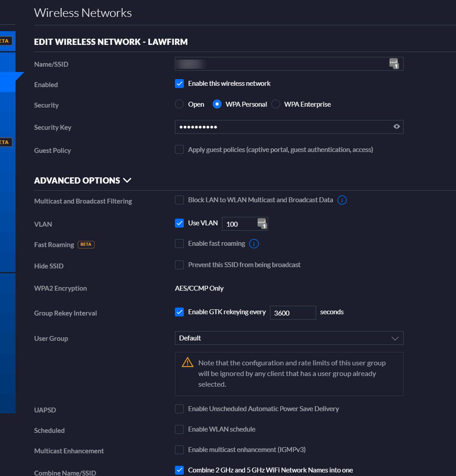Enable WLAN schedule checkbox

[x=179, y=429]
